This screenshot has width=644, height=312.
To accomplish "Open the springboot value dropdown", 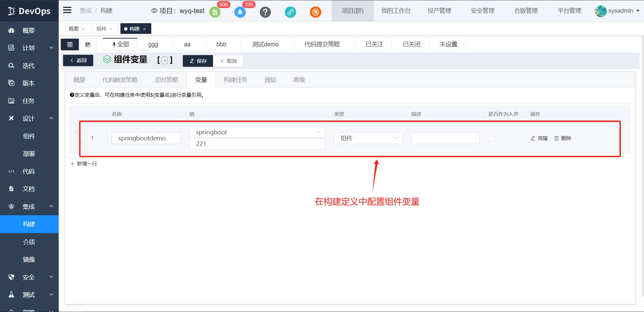I will point(257,132).
